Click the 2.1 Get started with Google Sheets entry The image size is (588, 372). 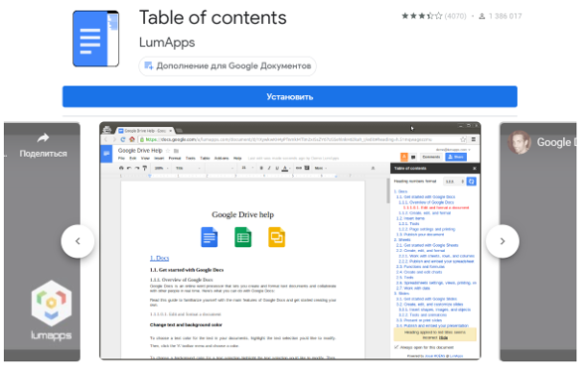pyautogui.click(x=427, y=245)
